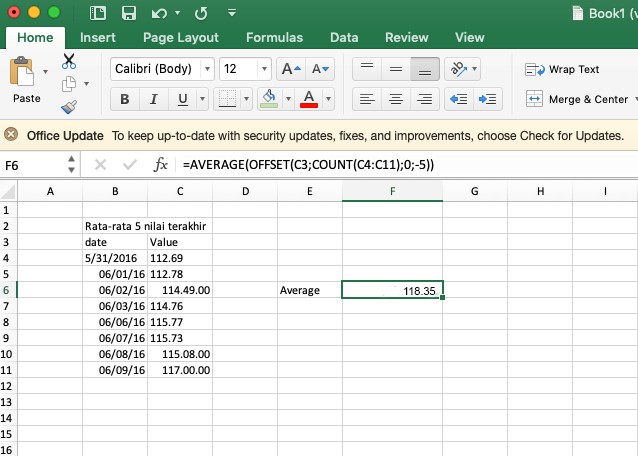Click the Increase Font Size icon
Image resolution: width=638 pixels, height=456 pixels.
tap(289, 69)
